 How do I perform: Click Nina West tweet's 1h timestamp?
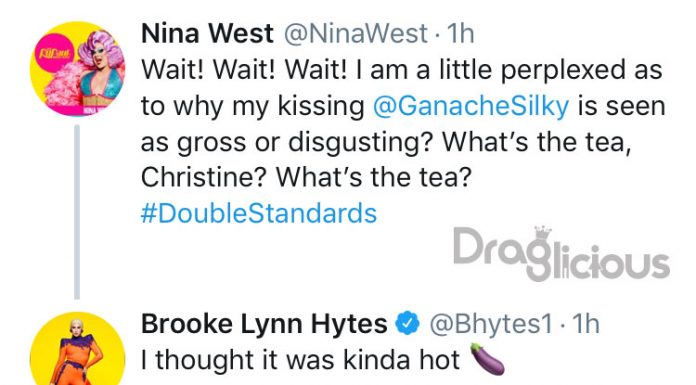(x=461, y=34)
